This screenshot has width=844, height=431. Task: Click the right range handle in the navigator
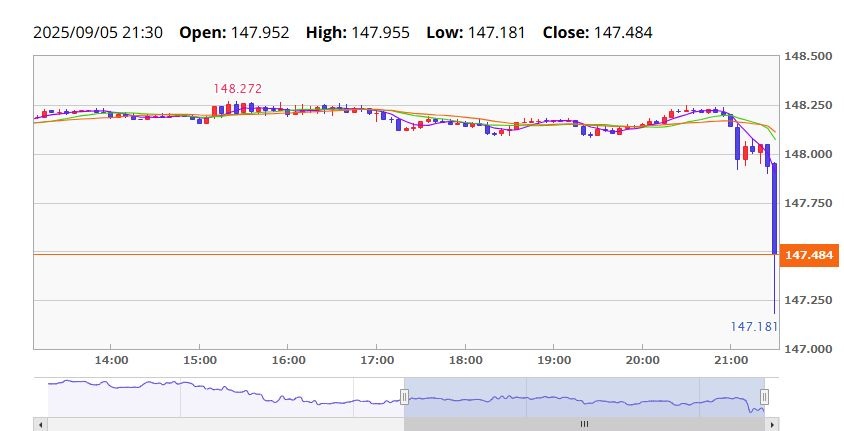click(765, 397)
